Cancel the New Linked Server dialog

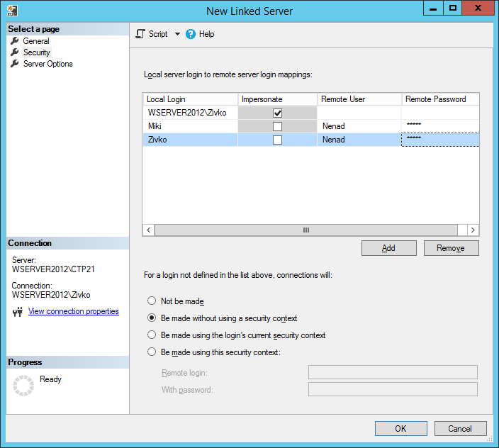(x=461, y=429)
